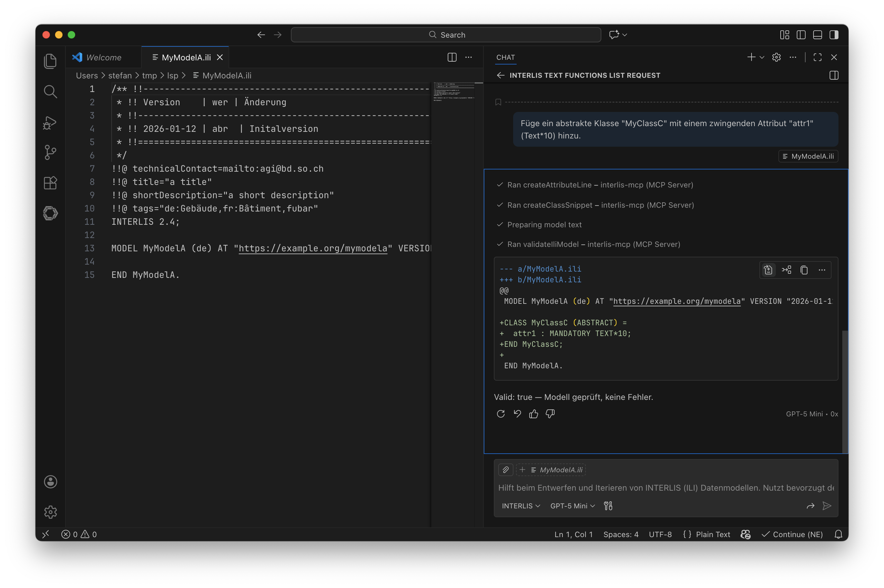Screen dimensions: 884x588
Task: Rate the chat response with thumbs up
Action: pyautogui.click(x=534, y=414)
